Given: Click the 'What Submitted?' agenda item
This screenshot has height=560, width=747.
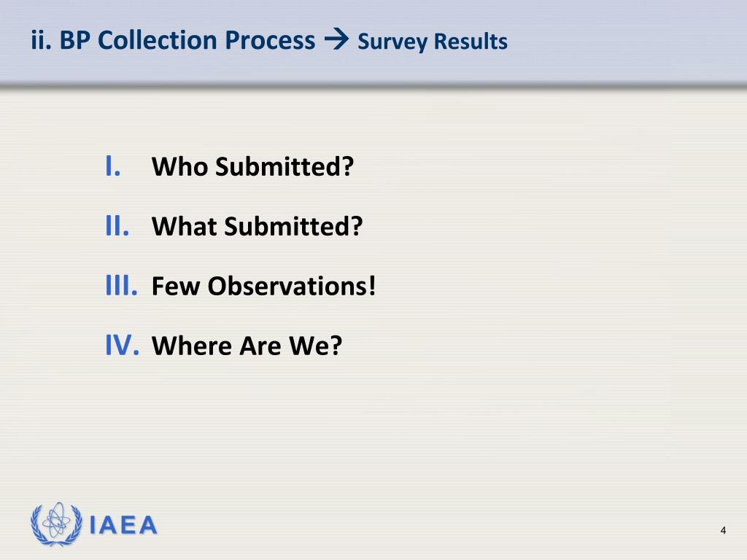Looking at the screenshot, I should click(x=258, y=226).
